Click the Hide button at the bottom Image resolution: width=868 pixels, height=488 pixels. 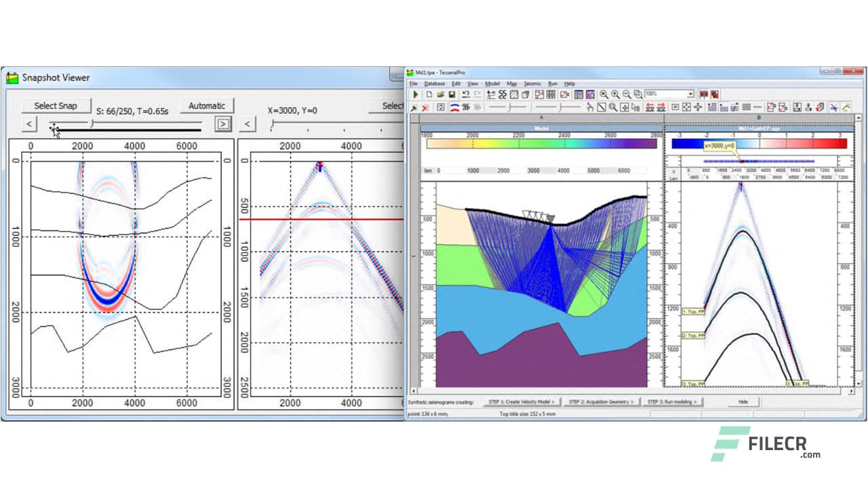point(744,401)
